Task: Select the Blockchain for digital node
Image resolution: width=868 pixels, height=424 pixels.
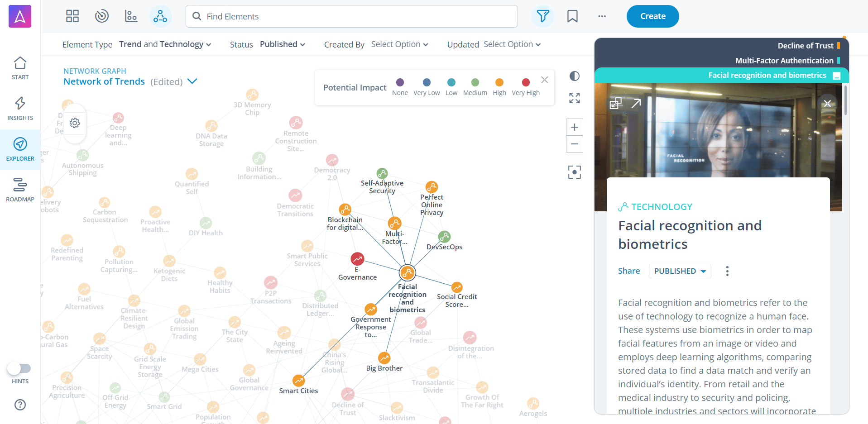Action: (345, 210)
